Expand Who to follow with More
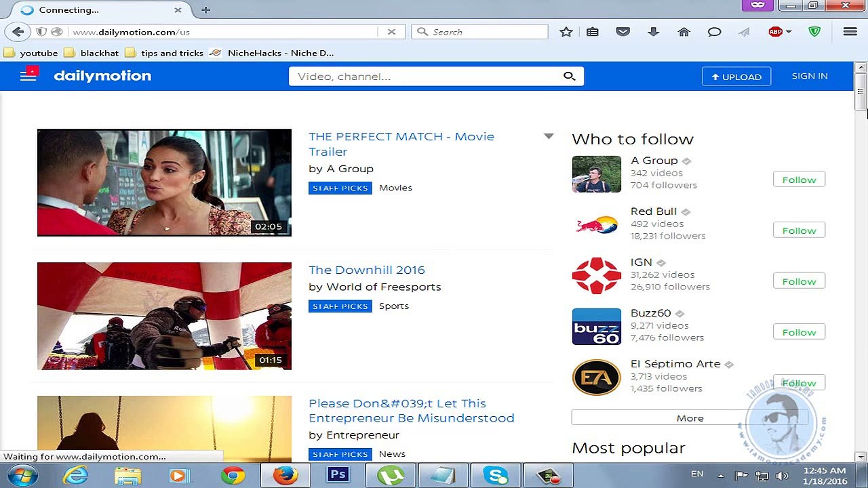The width and height of the screenshot is (868, 488). (690, 418)
